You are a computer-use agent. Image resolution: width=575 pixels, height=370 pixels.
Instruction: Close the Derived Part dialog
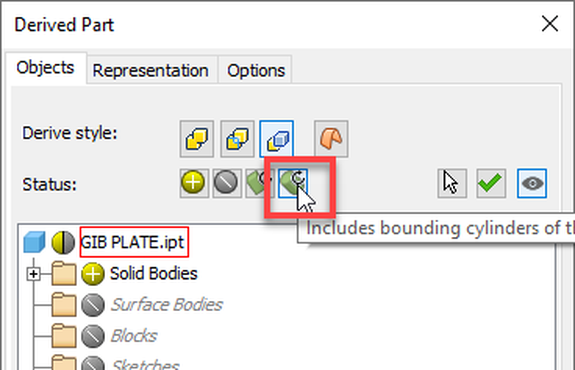point(550,24)
